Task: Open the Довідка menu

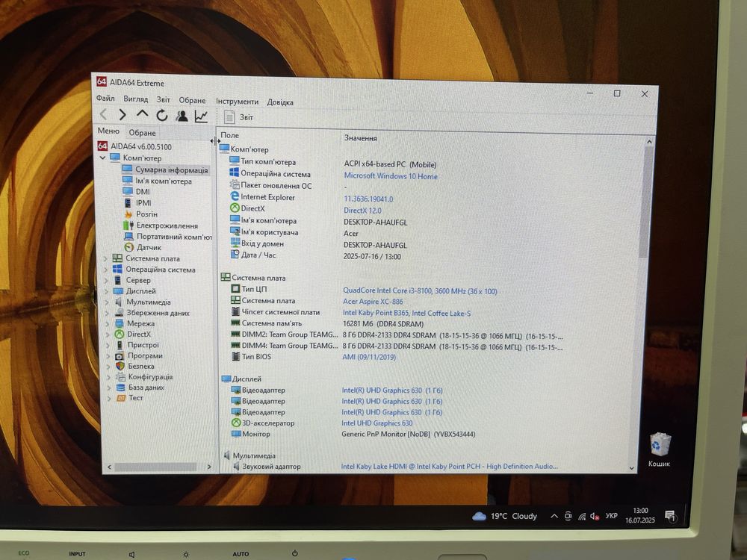Action: pos(279,102)
